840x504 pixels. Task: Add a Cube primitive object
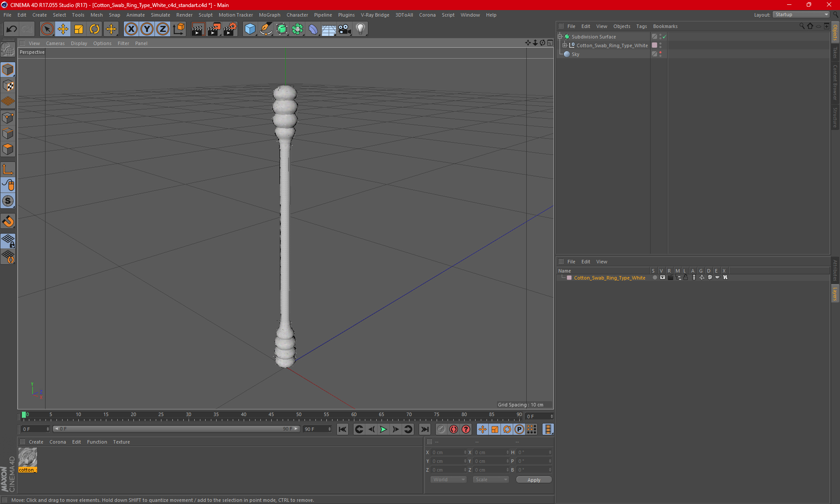tap(250, 29)
